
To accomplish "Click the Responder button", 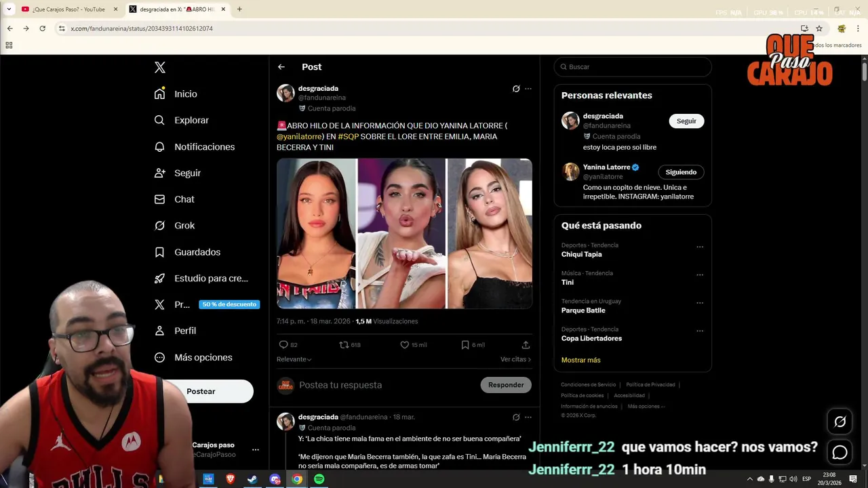I will (x=506, y=385).
